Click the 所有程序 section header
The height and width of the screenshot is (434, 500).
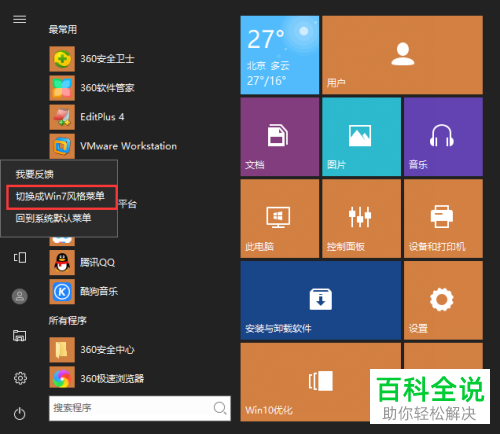pos(68,321)
